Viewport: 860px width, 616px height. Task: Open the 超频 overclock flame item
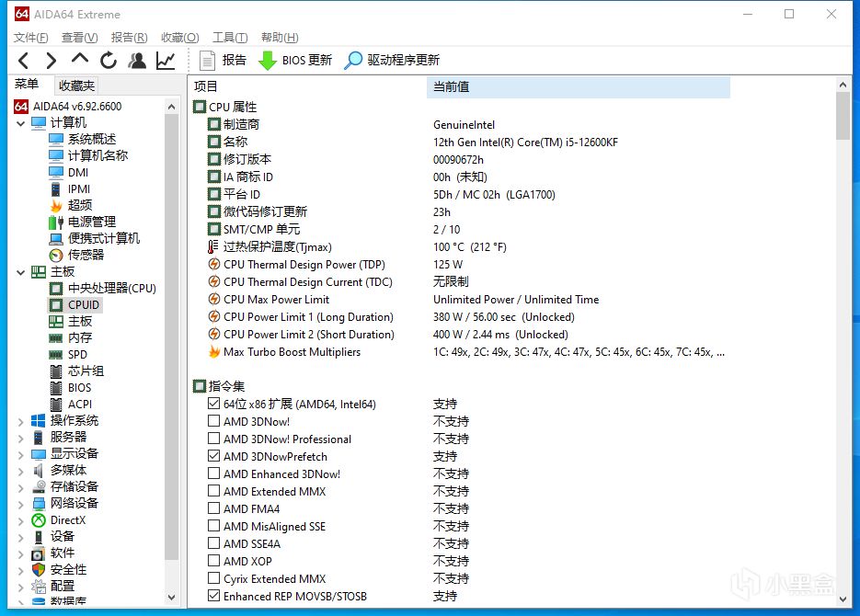pos(71,206)
